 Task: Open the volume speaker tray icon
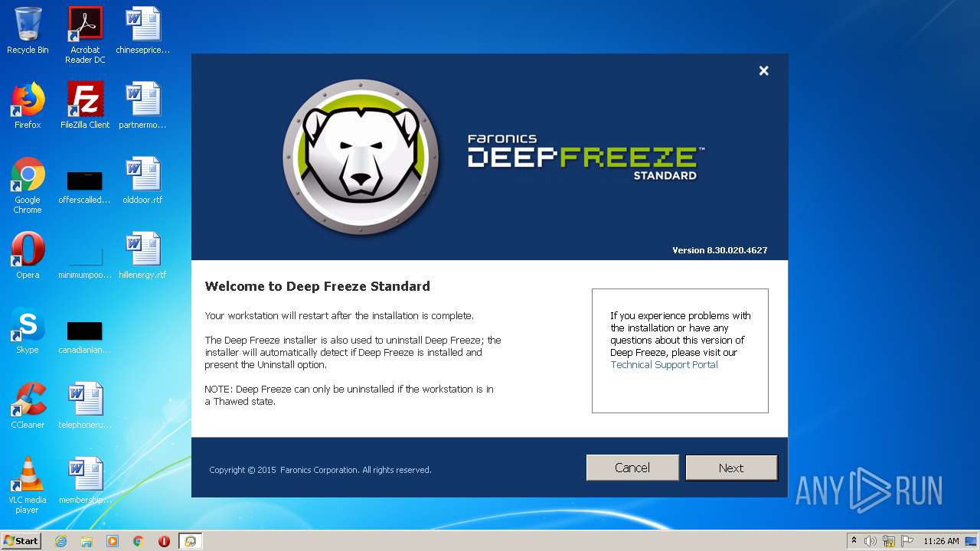(x=871, y=541)
